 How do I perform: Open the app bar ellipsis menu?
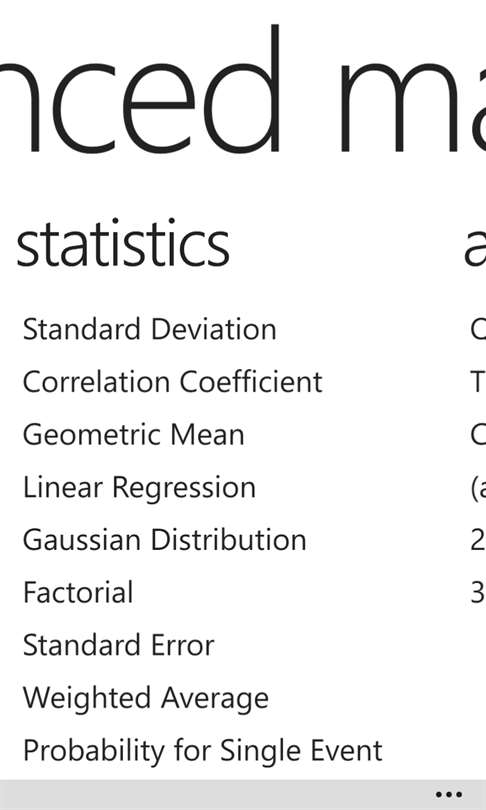coord(449,795)
